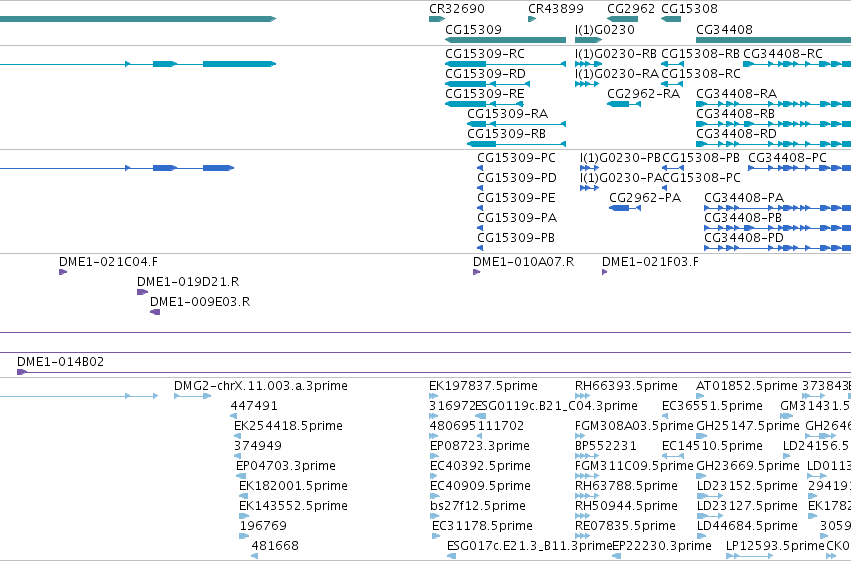Viewport: 851px width, 561px height.
Task: Click feature DME1-021F03.F
Action: [605, 272]
